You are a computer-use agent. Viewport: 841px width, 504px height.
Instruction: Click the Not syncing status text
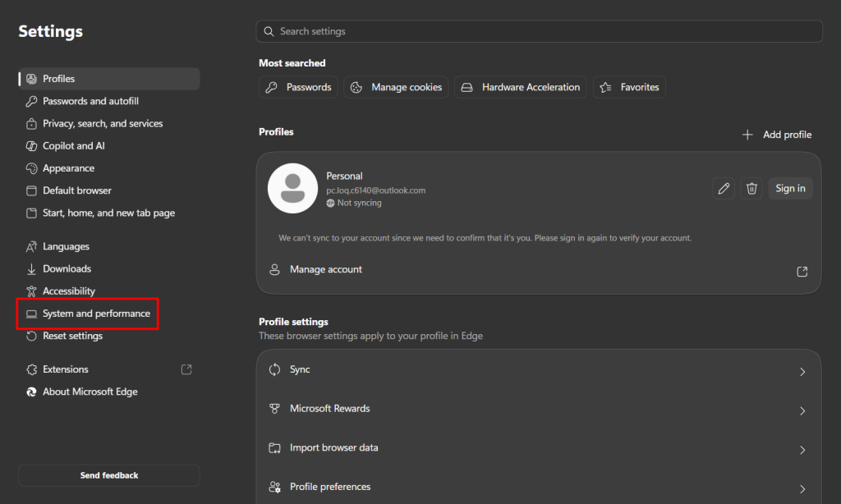pos(360,204)
